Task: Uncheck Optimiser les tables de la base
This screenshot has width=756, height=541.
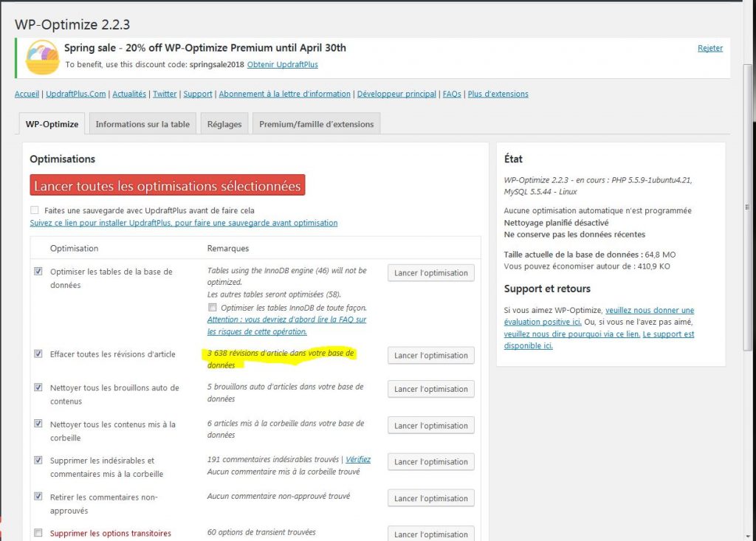Action: pos(38,271)
